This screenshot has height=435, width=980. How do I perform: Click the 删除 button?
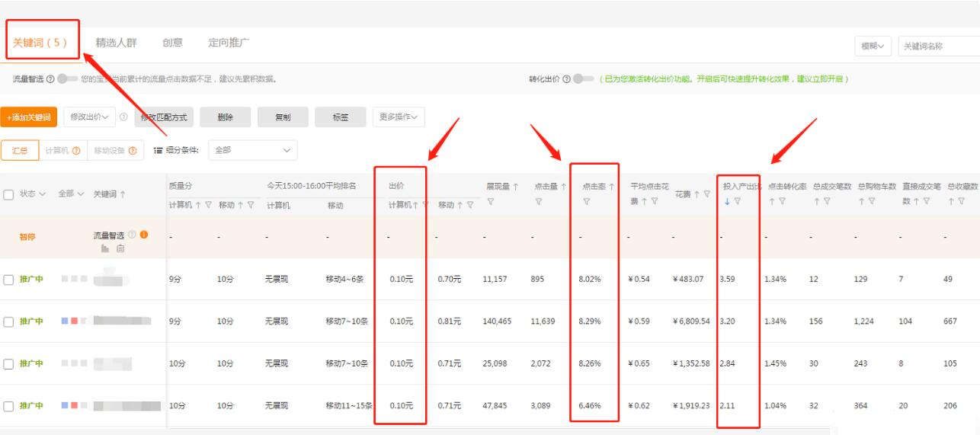click(225, 117)
